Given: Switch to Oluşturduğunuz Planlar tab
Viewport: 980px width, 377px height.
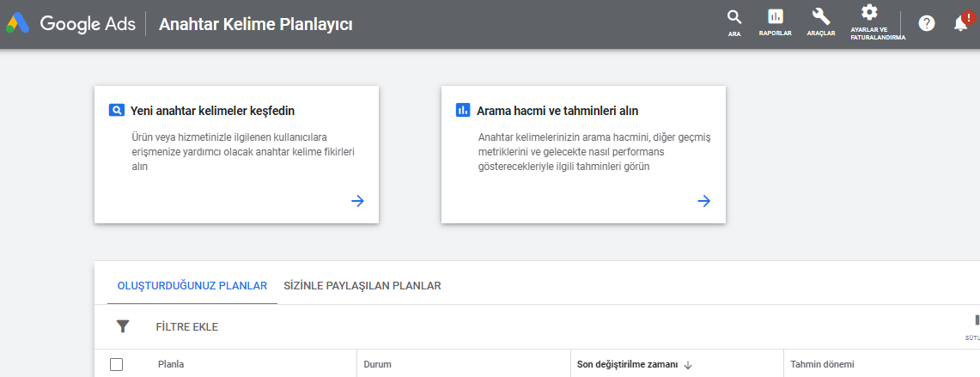Looking at the screenshot, I should (x=192, y=286).
